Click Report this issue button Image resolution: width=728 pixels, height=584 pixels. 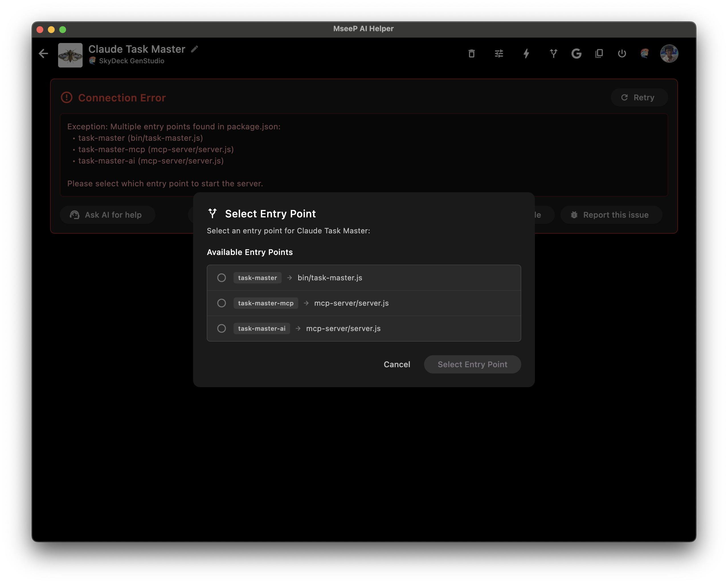[611, 215]
